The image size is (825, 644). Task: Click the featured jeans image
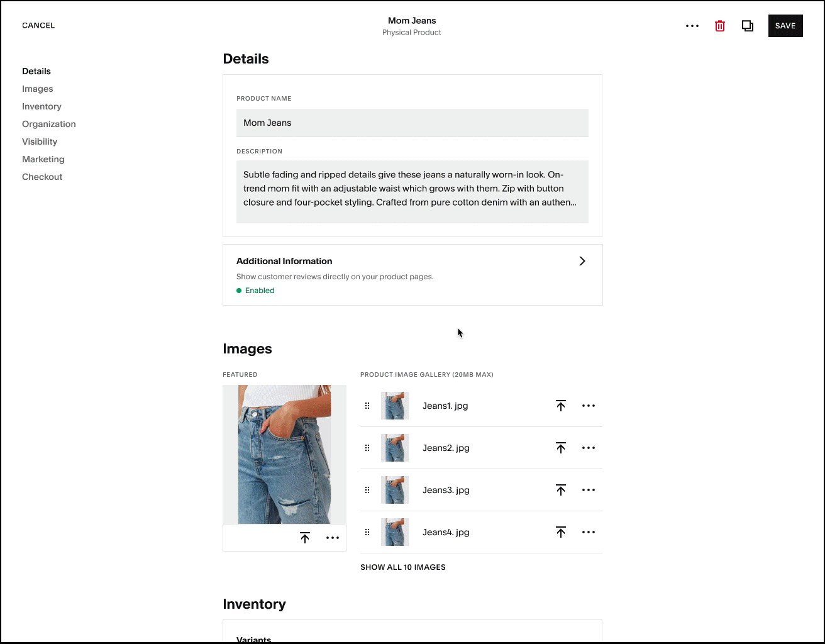click(x=284, y=454)
